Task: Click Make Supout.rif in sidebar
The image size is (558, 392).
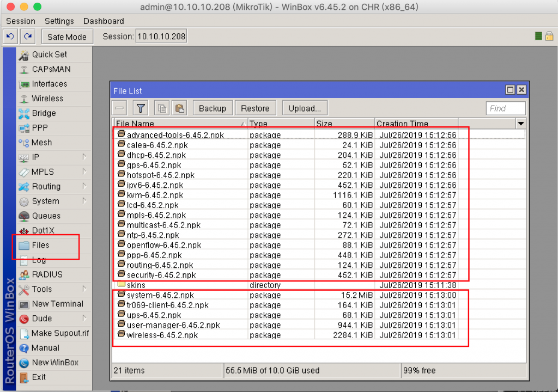Action: pyautogui.click(x=54, y=333)
